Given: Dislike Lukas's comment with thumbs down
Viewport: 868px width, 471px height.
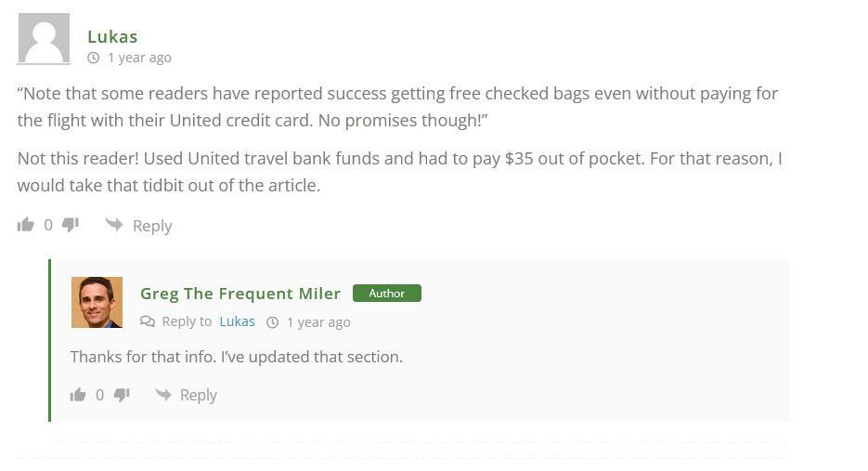Looking at the screenshot, I should 71,224.
